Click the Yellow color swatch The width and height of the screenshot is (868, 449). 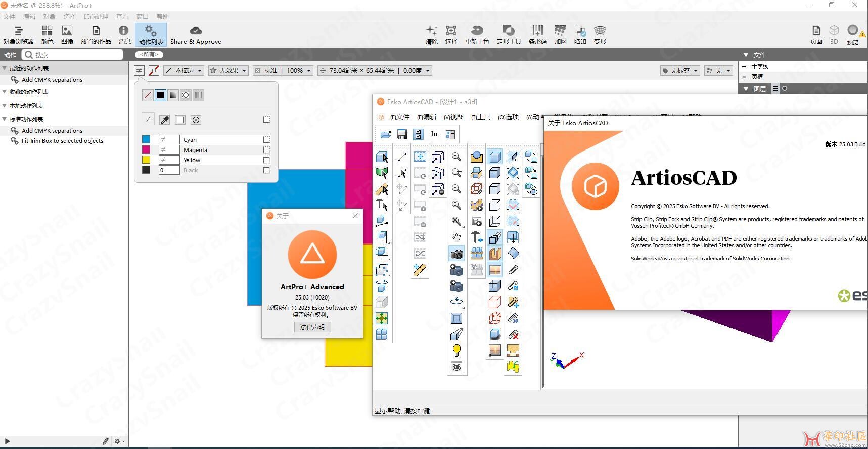[146, 160]
